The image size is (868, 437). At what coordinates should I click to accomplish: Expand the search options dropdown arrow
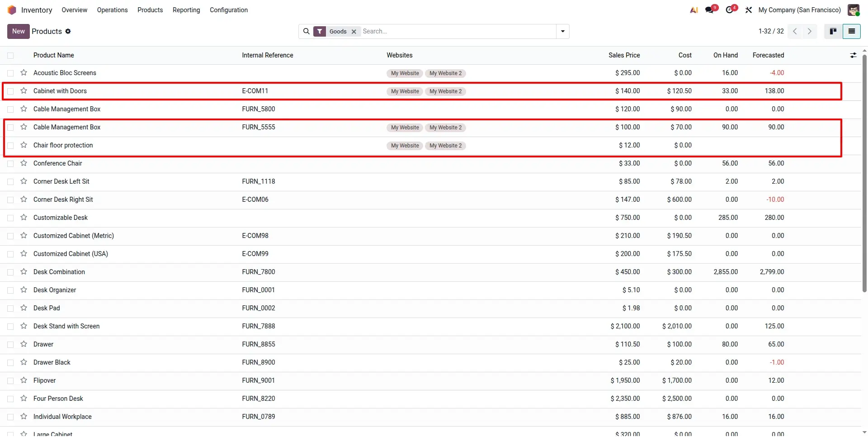tap(563, 31)
